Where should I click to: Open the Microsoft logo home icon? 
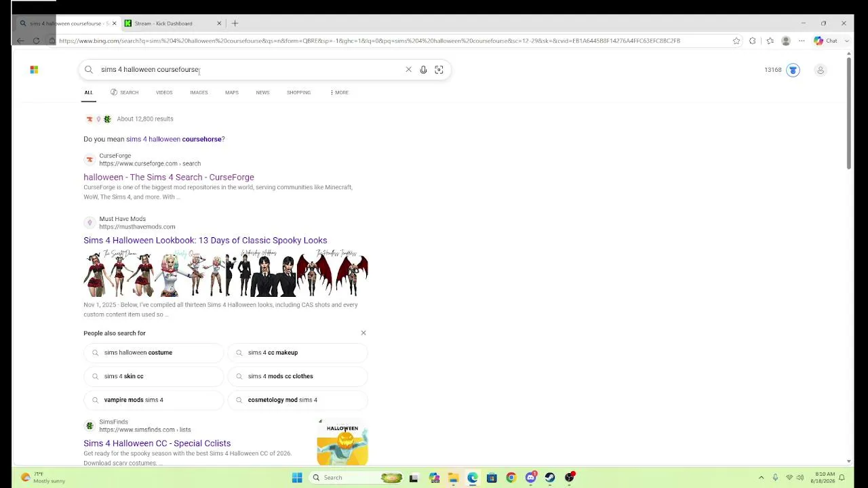(x=34, y=70)
